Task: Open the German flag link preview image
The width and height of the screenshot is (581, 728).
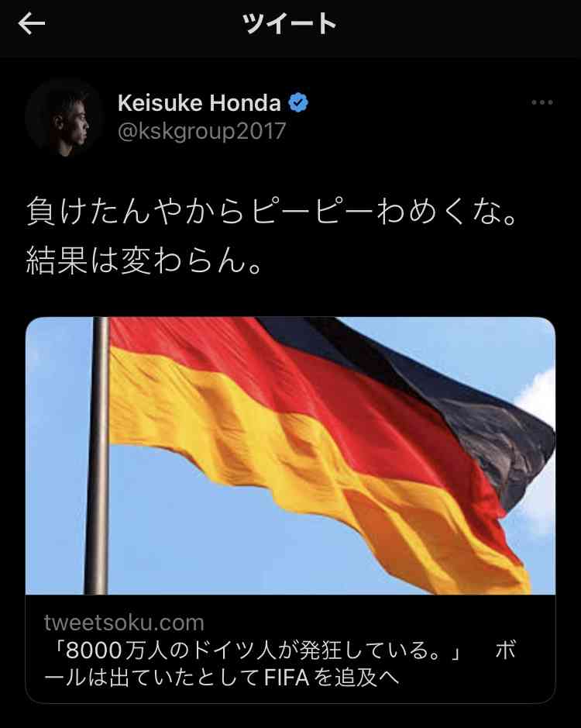Action: [x=290, y=455]
